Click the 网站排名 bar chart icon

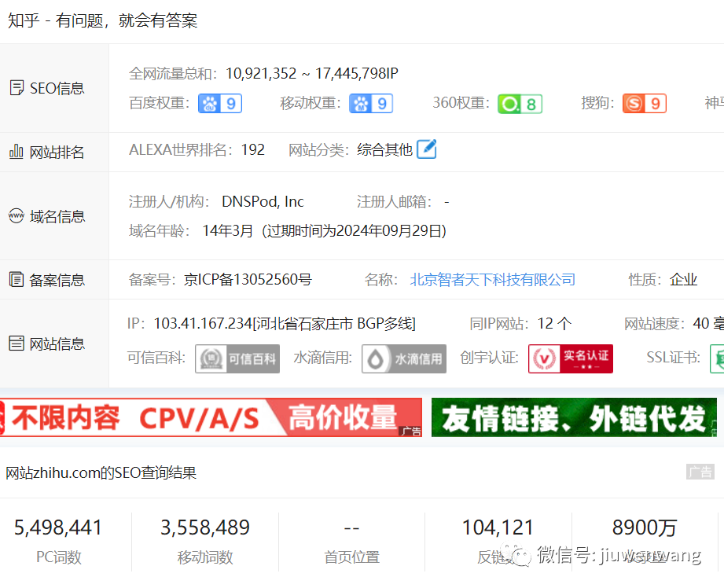coord(17,152)
